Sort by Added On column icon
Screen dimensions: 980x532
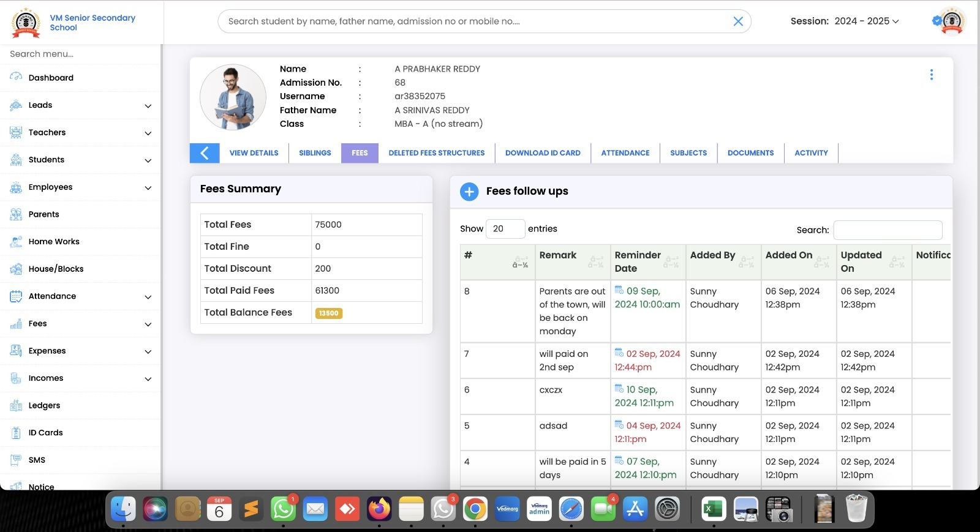tap(822, 262)
